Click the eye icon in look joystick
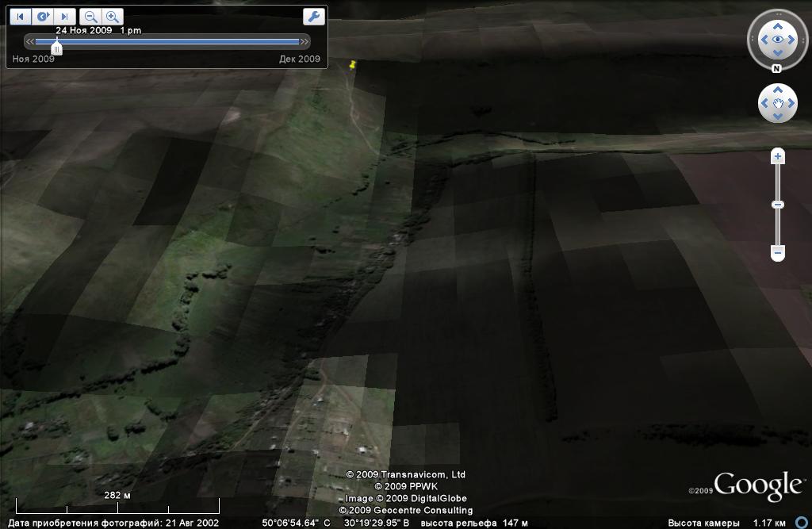Viewport: 812px width, 529px height. coord(777,39)
